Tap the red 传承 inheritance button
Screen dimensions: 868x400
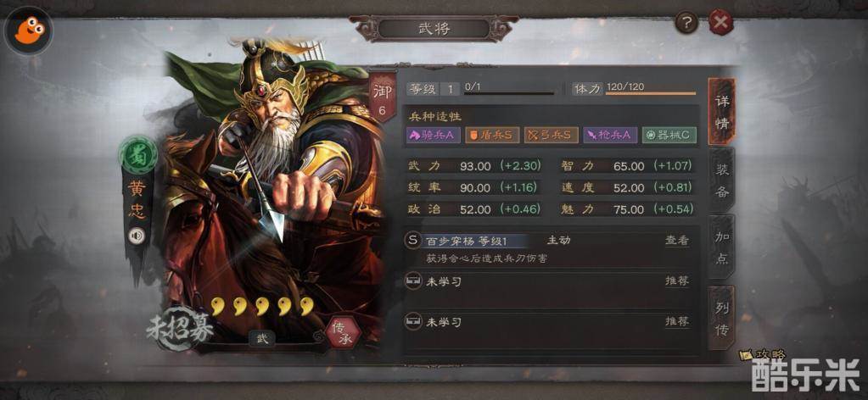(344, 332)
